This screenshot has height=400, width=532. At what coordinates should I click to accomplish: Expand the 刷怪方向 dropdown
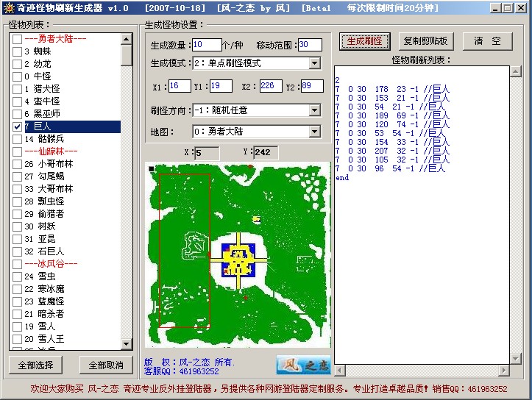coord(315,110)
